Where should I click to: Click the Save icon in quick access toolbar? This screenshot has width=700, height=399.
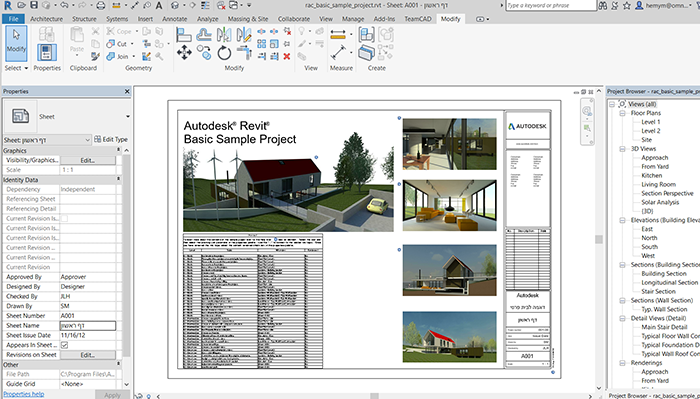[34, 5]
